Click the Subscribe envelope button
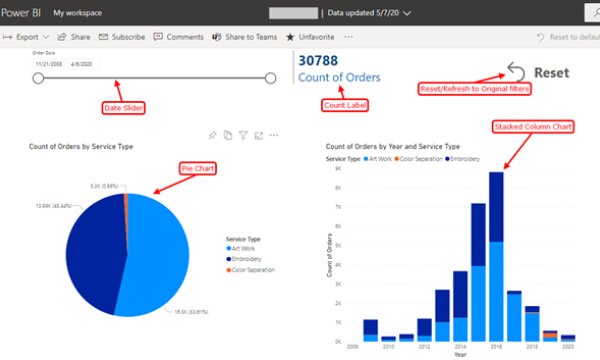This screenshot has width=600, height=360. [122, 37]
